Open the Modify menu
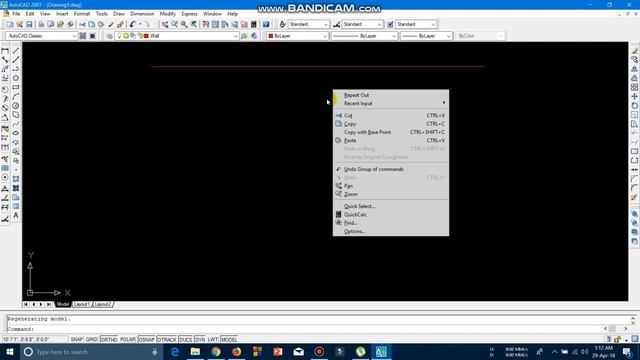Viewport: 640px width, 360px height. click(x=167, y=14)
